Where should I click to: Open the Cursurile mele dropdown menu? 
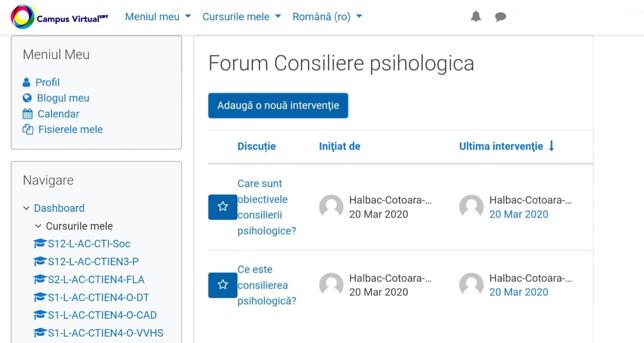click(x=242, y=17)
